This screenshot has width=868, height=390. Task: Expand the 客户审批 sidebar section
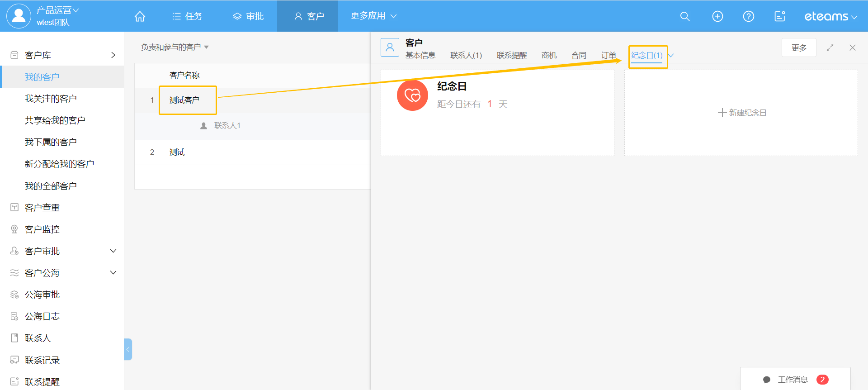tap(113, 251)
